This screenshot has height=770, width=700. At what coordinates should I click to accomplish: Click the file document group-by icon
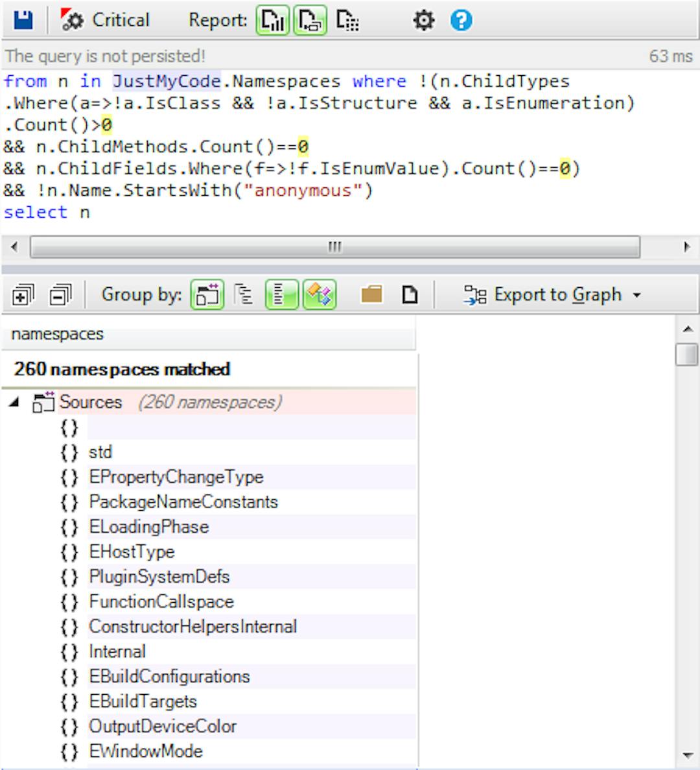[410, 296]
